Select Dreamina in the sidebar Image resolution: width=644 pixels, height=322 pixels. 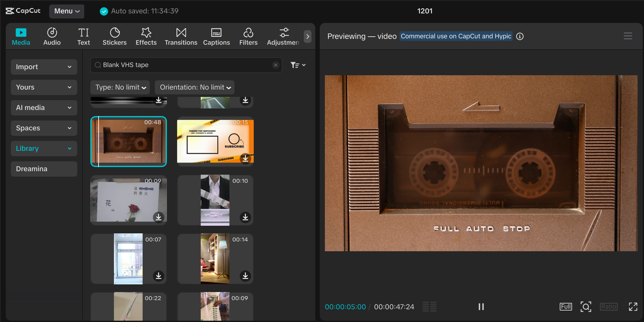(x=44, y=169)
